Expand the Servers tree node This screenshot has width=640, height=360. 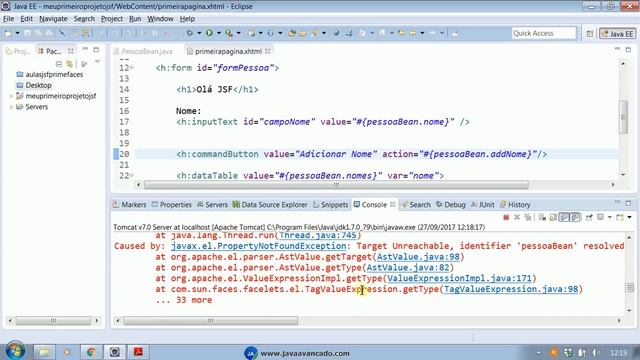(11, 107)
